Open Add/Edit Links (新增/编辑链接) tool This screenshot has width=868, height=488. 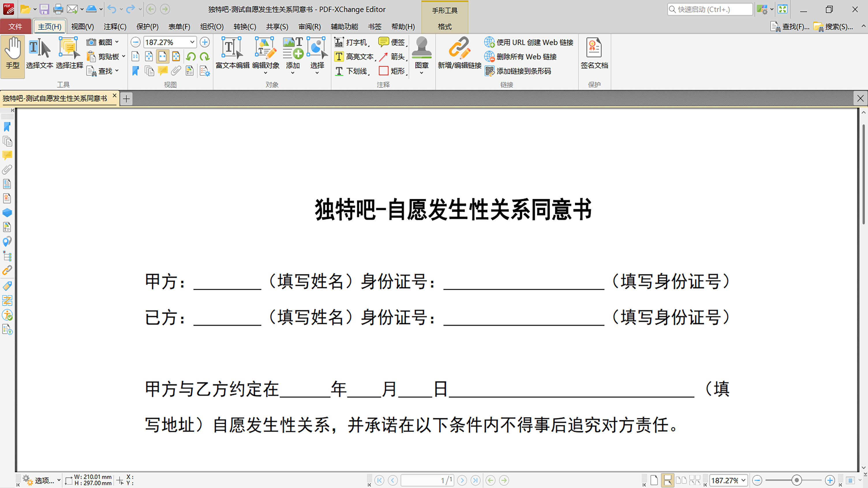click(x=460, y=53)
